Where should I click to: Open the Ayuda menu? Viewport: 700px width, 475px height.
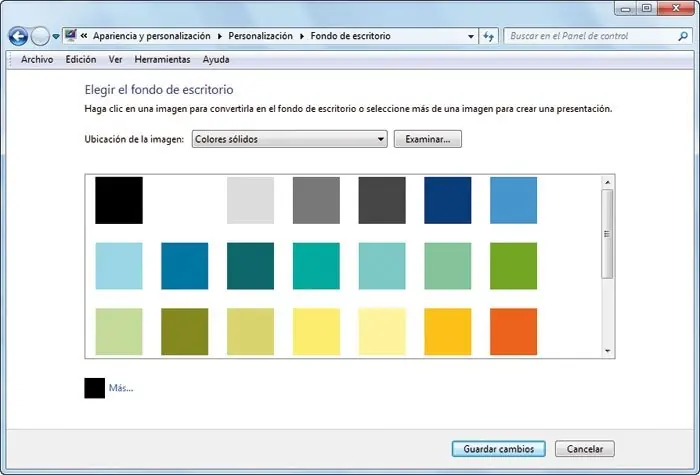(x=216, y=59)
